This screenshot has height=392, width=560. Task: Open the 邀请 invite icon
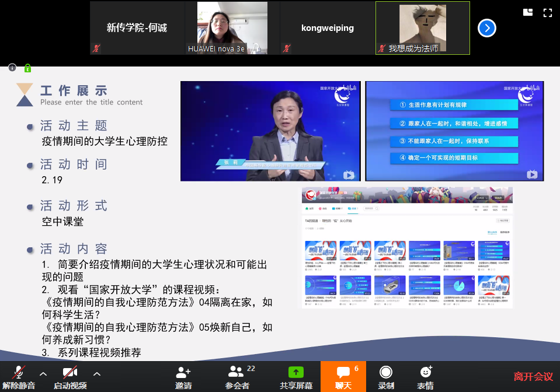[x=183, y=377]
